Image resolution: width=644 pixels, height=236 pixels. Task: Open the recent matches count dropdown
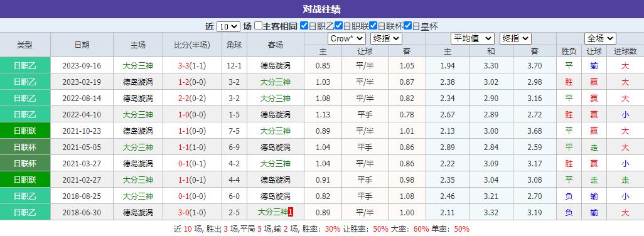click(228, 26)
